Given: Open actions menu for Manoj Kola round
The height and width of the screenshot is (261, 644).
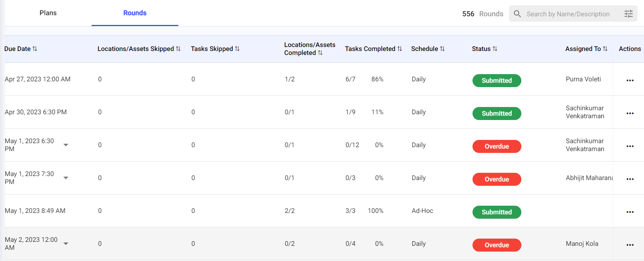Looking at the screenshot, I should 630,245.
